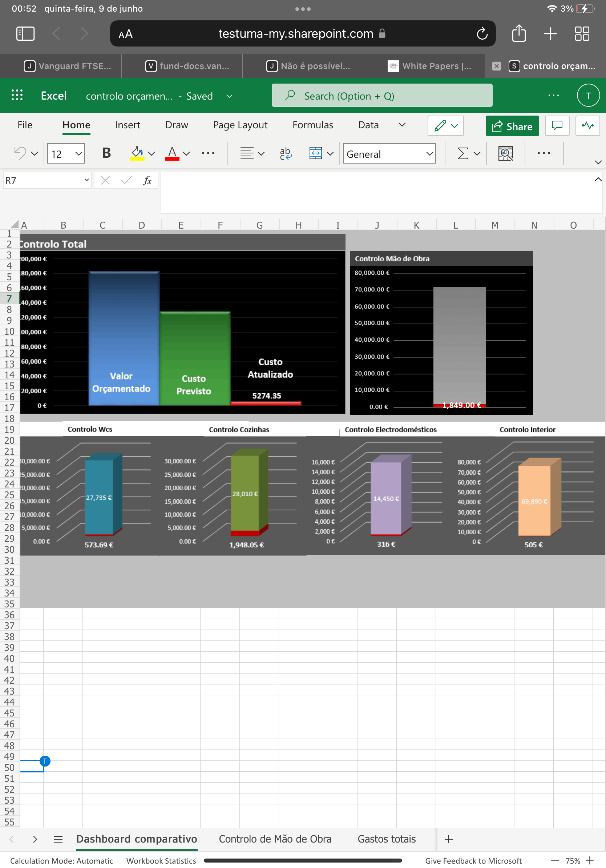Viewport: 606px width, 868px height.
Task: Open the font size dropdown
Action: pyautogui.click(x=78, y=153)
